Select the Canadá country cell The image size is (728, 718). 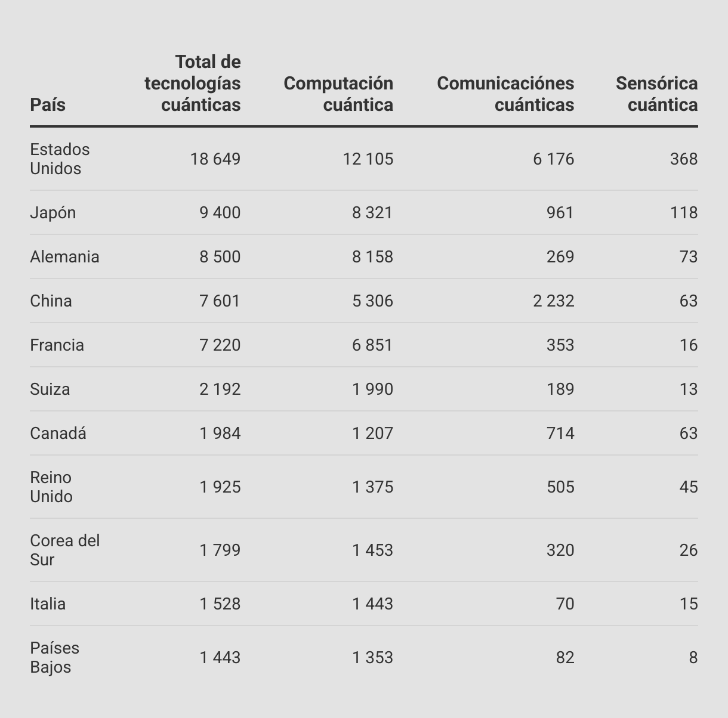pyautogui.click(x=58, y=433)
